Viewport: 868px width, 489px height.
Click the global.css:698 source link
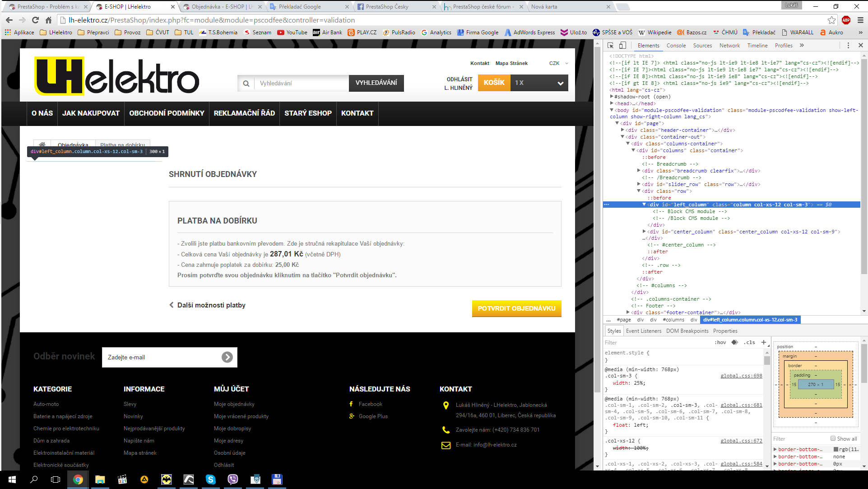pyautogui.click(x=741, y=376)
